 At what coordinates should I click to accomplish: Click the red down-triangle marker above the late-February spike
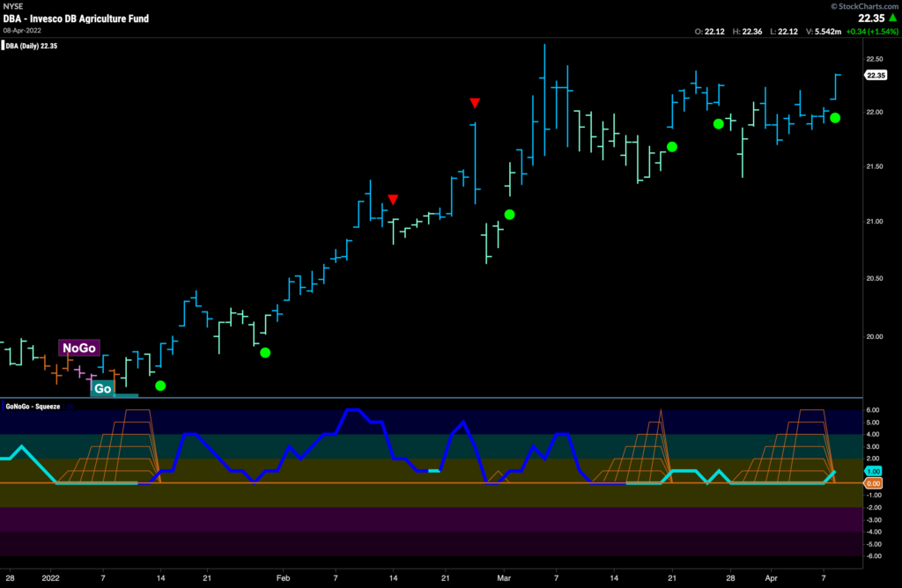pyautogui.click(x=475, y=103)
